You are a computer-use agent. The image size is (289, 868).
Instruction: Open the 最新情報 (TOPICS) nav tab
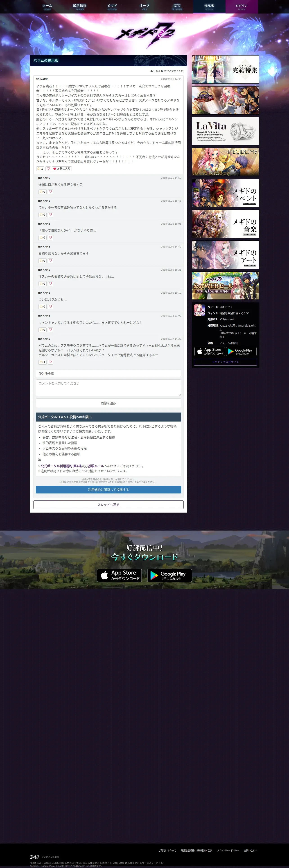[80, 7]
